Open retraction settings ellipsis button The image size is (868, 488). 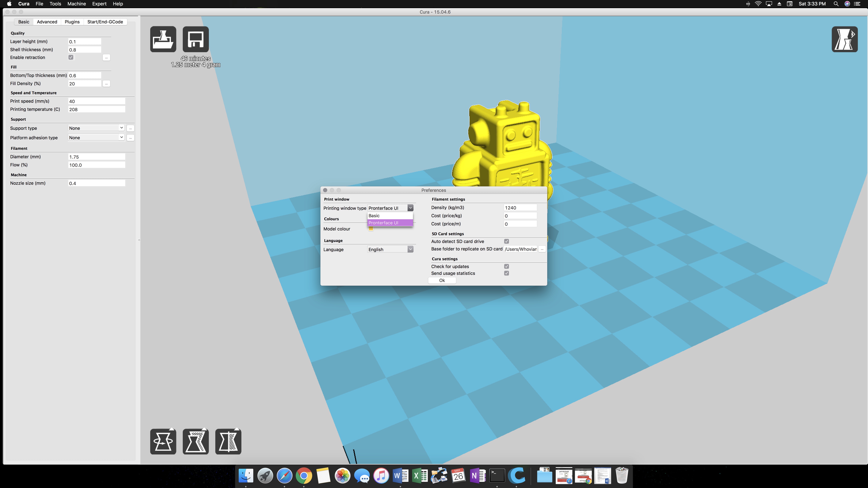pyautogui.click(x=106, y=58)
